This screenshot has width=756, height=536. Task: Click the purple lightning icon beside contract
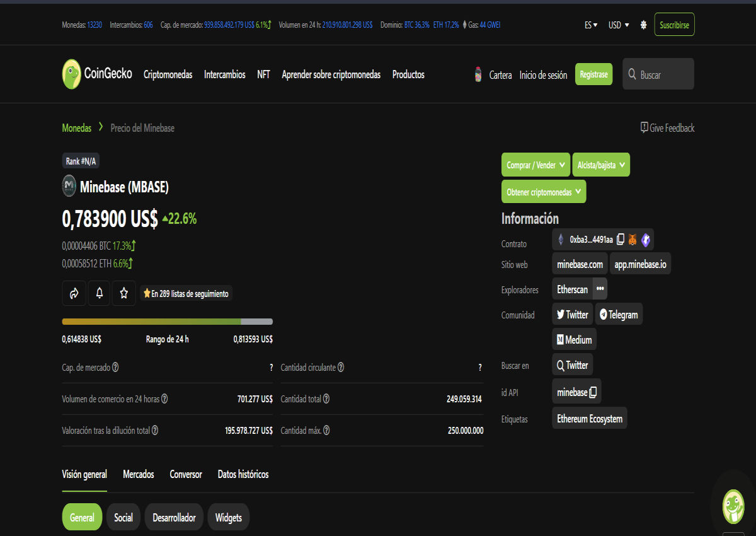pyautogui.click(x=646, y=240)
